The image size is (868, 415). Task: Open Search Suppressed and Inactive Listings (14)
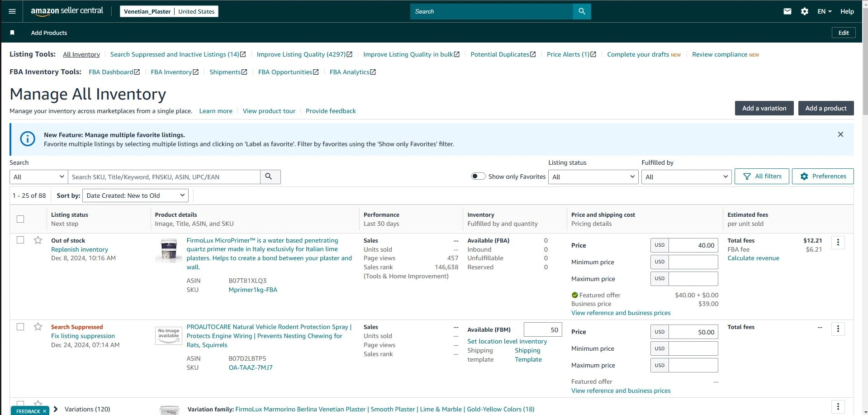178,54
